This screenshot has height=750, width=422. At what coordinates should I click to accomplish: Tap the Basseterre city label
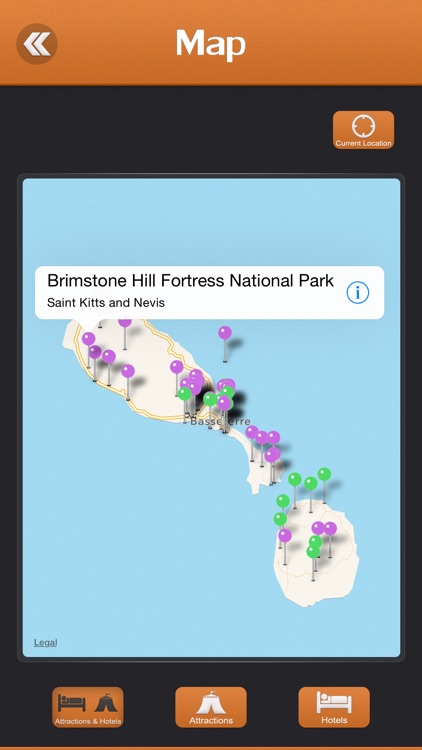tap(221, 421)
